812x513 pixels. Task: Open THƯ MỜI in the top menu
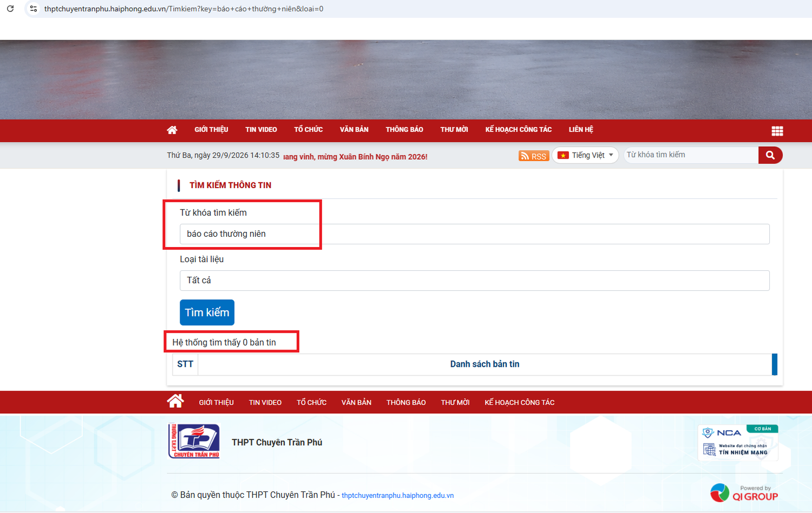[x=454, y=130]
